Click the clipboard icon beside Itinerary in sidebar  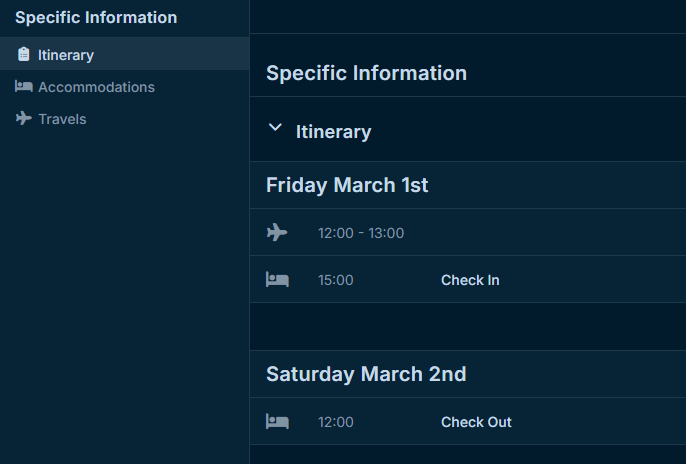coord(24,54)
